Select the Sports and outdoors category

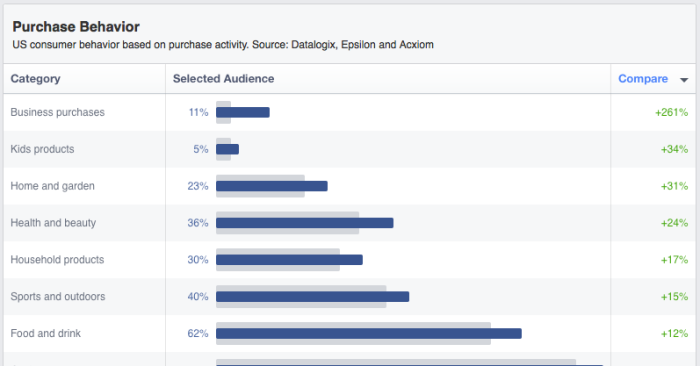tap(58, 297)
